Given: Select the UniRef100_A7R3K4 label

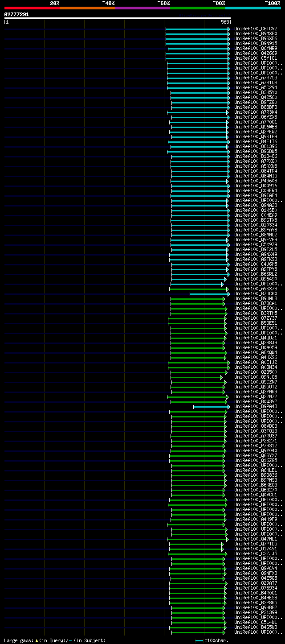Looking at the screenshot, I should click(256, 112).
